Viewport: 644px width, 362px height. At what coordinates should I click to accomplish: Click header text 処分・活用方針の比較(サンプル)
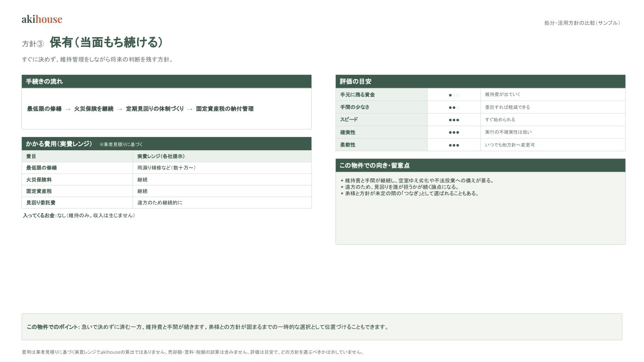582,23
